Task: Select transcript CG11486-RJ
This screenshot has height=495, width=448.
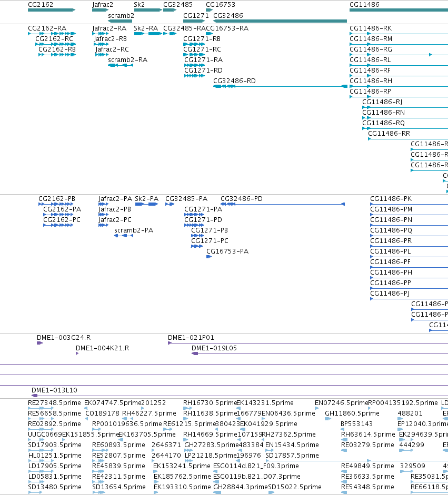Action: (x=405, y=107)
